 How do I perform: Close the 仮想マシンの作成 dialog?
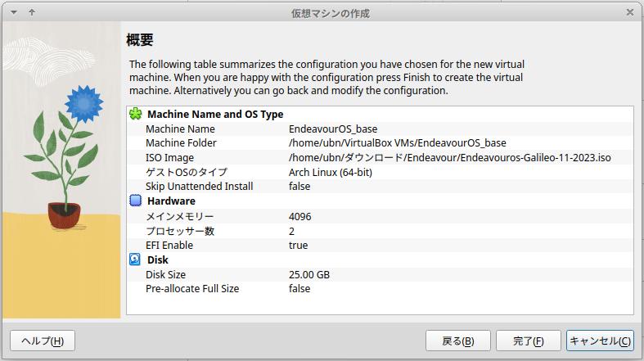pos(630,12)
